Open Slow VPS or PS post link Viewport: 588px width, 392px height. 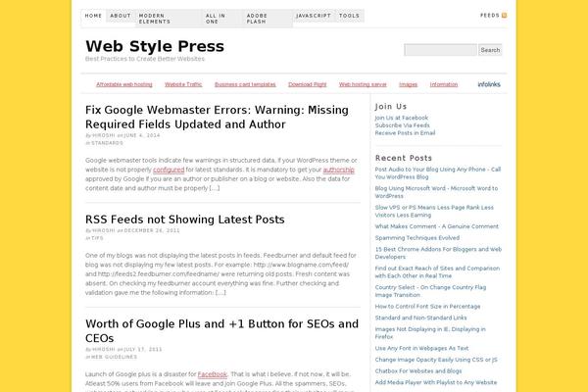[x=434, y=212]
